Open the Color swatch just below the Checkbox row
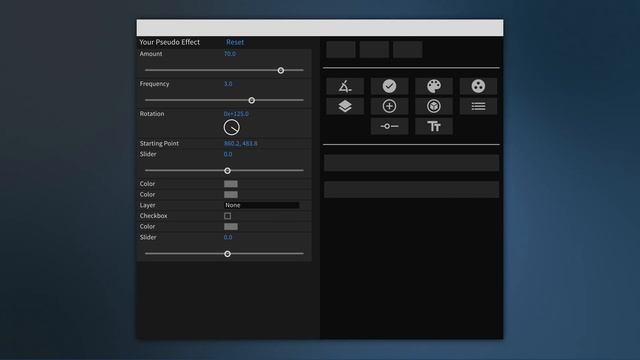The image size is (640, 360). tap(231, 227)
